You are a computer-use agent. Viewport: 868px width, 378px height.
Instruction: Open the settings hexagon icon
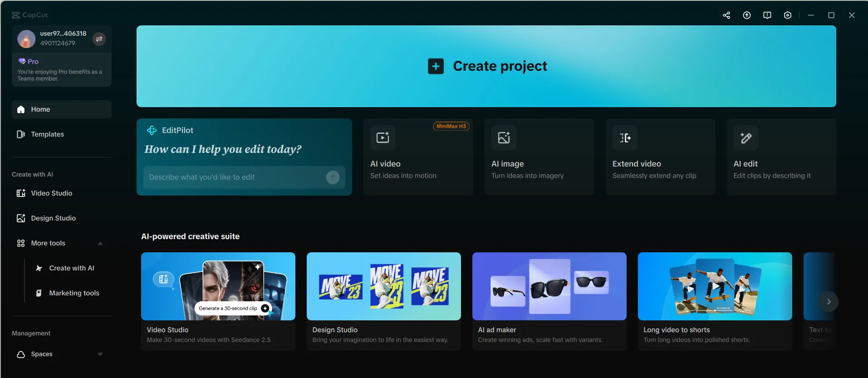[788, 15]
